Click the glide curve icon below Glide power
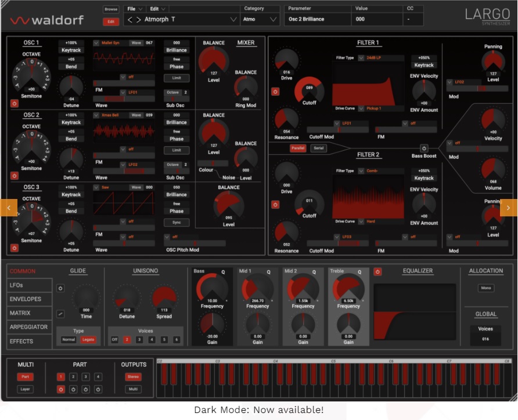 [60, 314]
